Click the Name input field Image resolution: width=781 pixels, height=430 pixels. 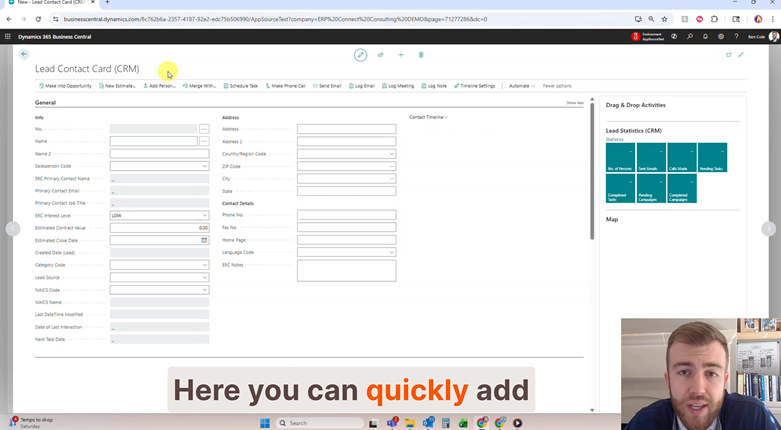[x=153, y=142]
